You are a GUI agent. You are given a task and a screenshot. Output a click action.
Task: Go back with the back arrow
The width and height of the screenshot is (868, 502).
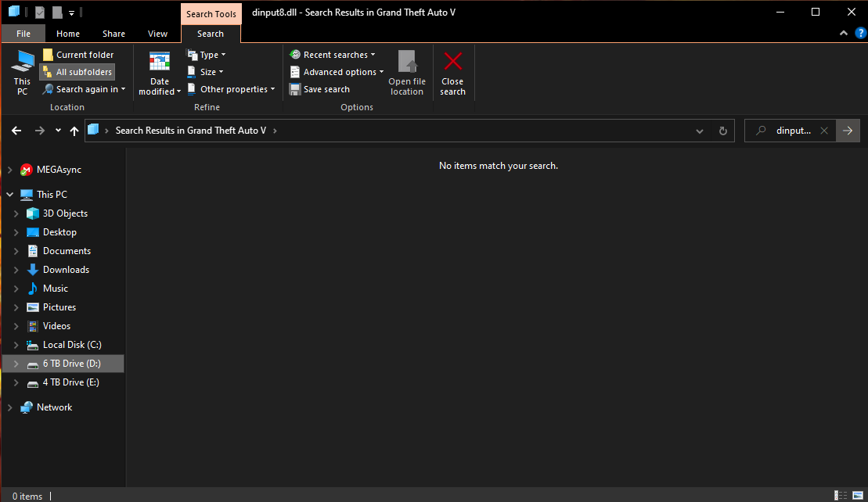pos(16,131)
